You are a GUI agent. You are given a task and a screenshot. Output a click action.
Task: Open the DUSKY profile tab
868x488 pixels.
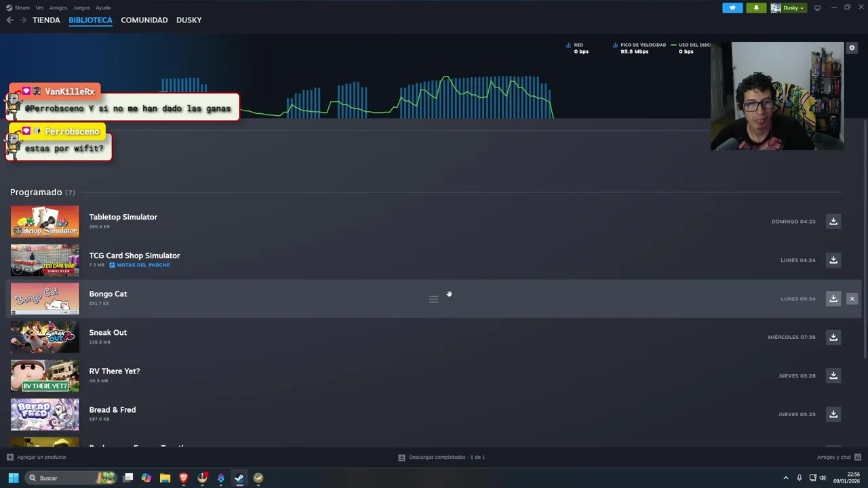tap(189, 20)
